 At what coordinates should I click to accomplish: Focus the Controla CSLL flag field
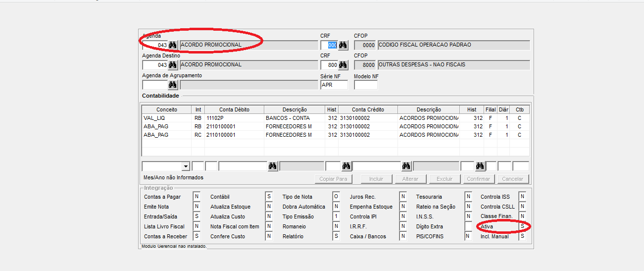tap(522, 207)
